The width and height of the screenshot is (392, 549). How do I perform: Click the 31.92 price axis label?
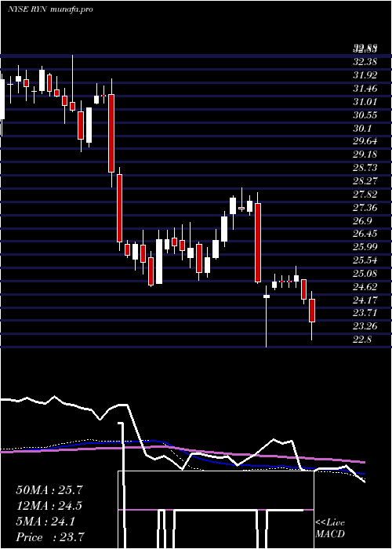pyautogui.click(x=365, y=75)
